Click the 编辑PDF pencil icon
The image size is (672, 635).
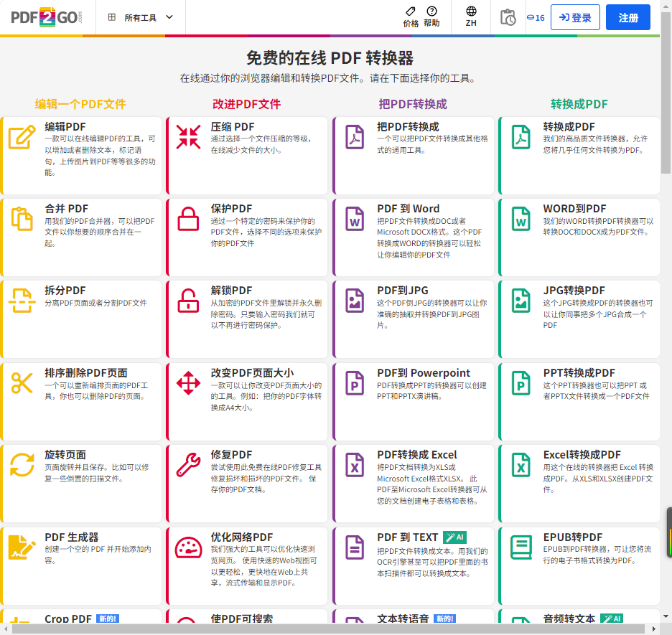pos(22,137)
